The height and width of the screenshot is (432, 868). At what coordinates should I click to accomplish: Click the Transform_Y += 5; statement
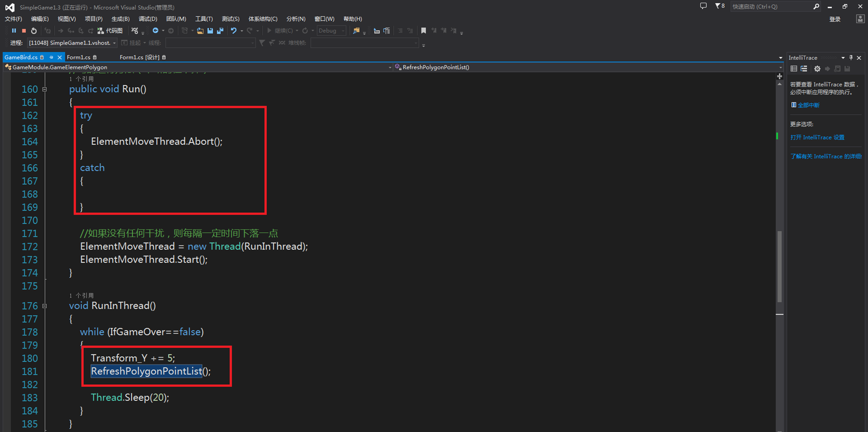[133, 358]
